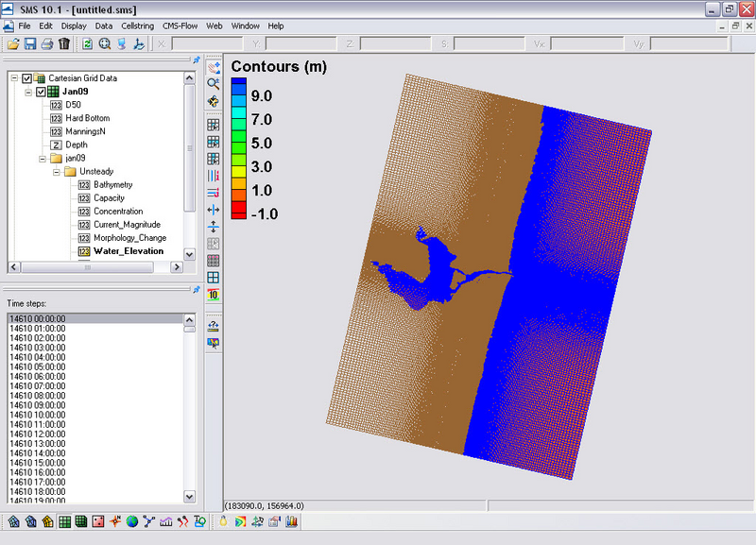Screen dimensions: 756x545
Task: Open the GIS module globe icon
Action: click(x=131, y=521)
